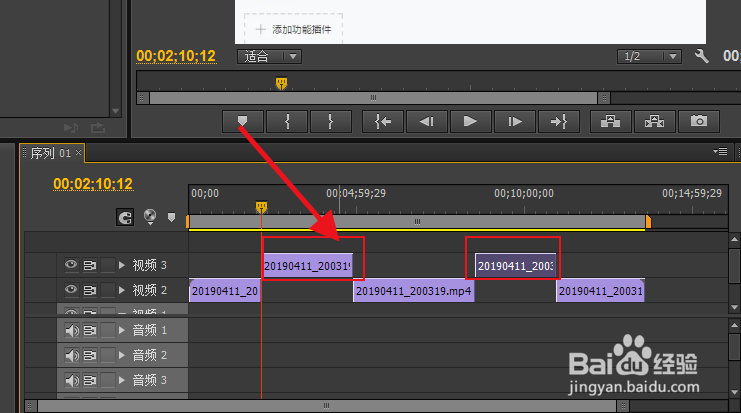Click the program monitor playhead marker
Image resolution: width=741 pixels, height=413 pixels.
[x=281, y=84]
